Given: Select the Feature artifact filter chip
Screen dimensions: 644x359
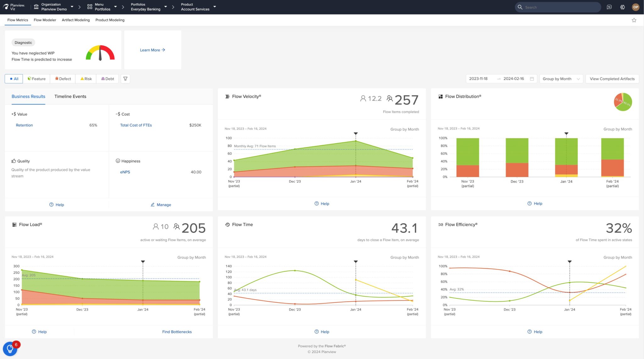Looking at the screenshot, I should click(x=37, y=79).
